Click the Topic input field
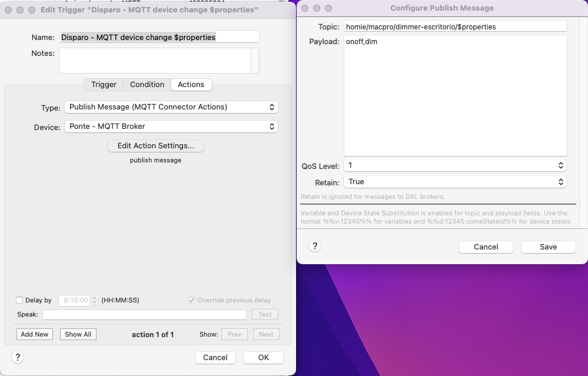Viewport: 588px width, 376px height. [x=455, y=26]
